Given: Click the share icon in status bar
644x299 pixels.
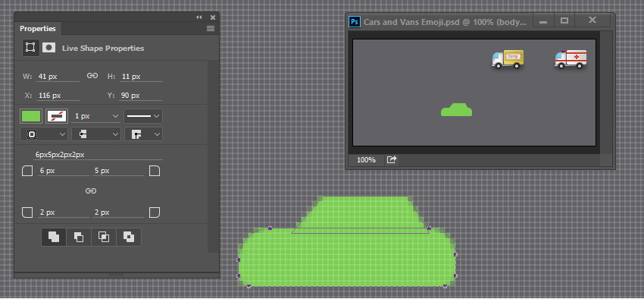Looking at the screenshot, I should (x=392, y=159).
